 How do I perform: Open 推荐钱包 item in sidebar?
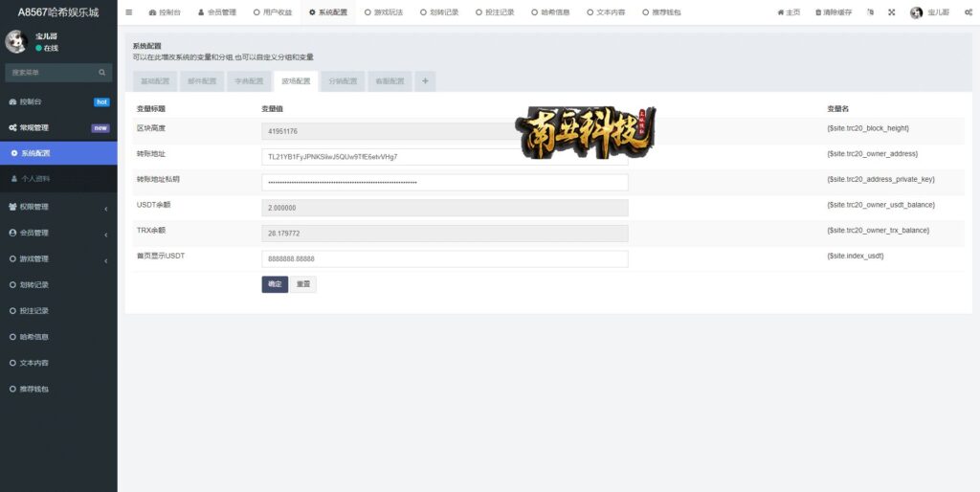(x=58, y=389)
